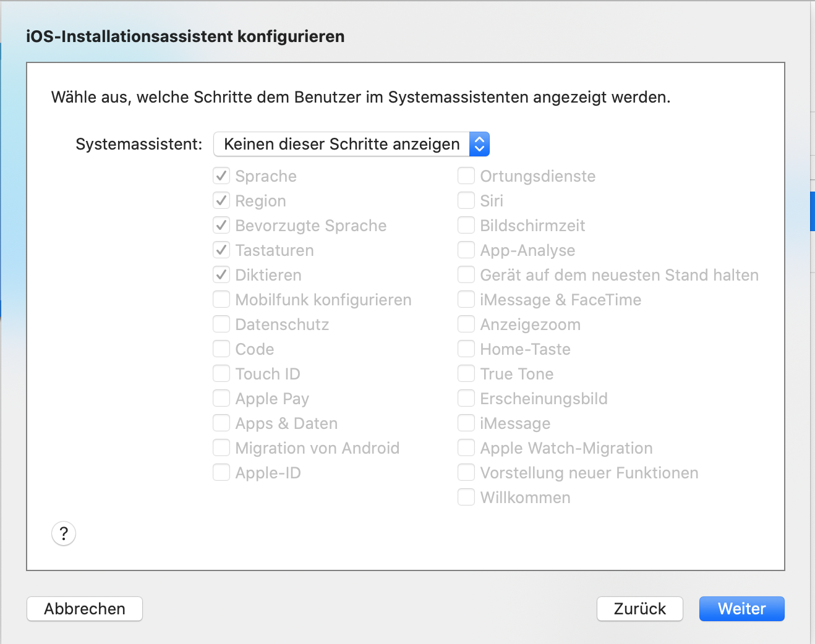Check the Apple Pay option
Viewport: 815px width, 644px height.
221,399
